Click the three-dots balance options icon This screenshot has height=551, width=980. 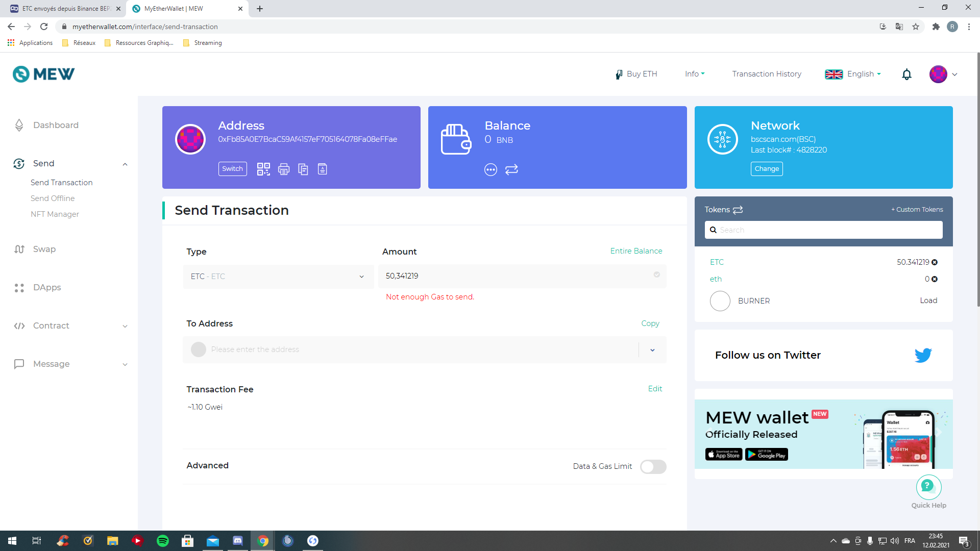491,169
